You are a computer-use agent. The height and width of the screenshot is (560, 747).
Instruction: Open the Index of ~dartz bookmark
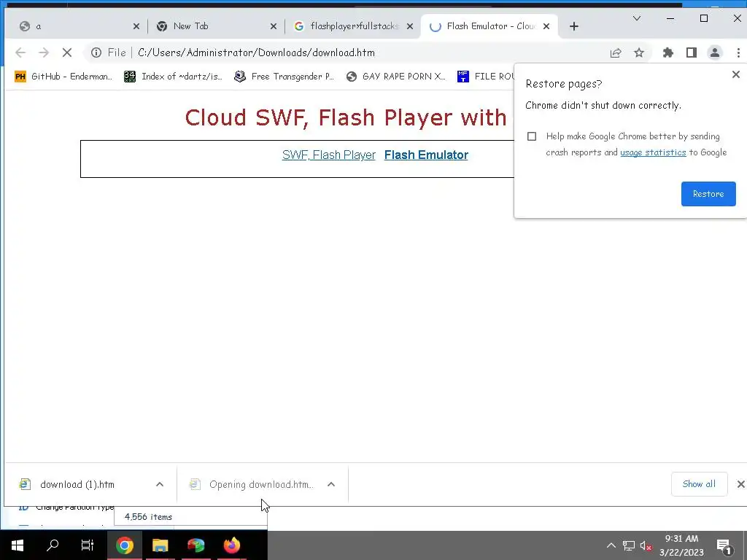174,77
